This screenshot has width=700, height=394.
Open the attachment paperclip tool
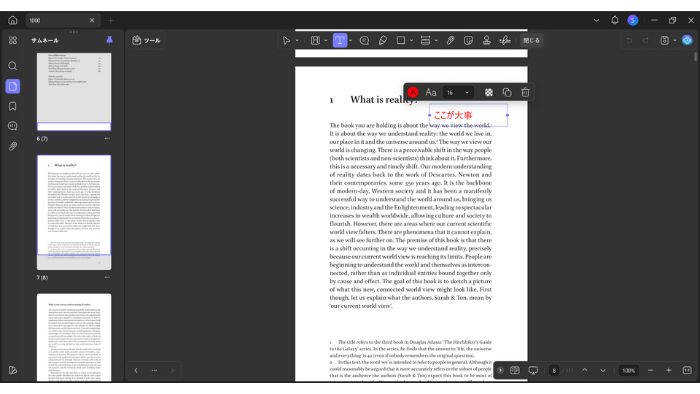[x=450, y=41]
